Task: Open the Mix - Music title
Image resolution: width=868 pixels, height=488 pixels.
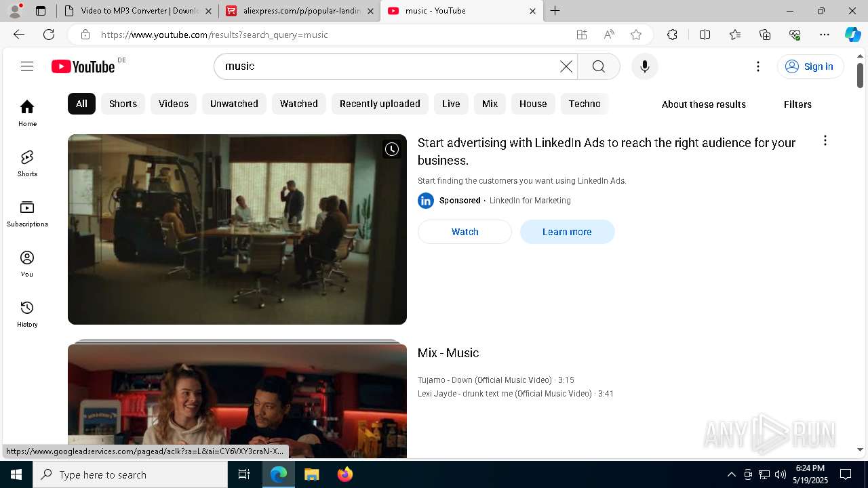Action: pyautogui.click(x=448, y=353)
